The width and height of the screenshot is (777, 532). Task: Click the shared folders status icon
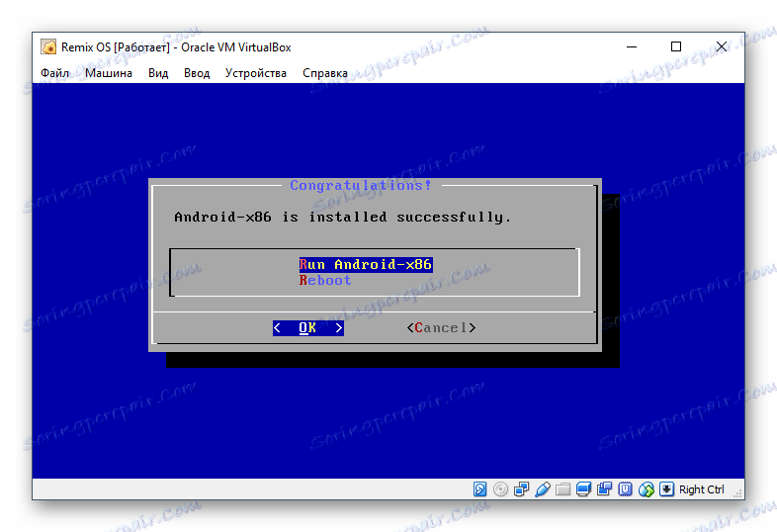coord(562,489)
